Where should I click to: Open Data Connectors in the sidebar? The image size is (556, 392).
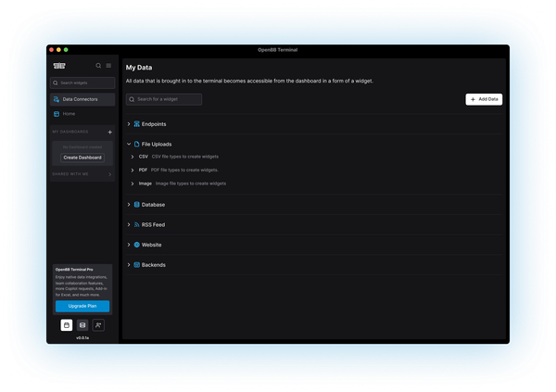80,98
